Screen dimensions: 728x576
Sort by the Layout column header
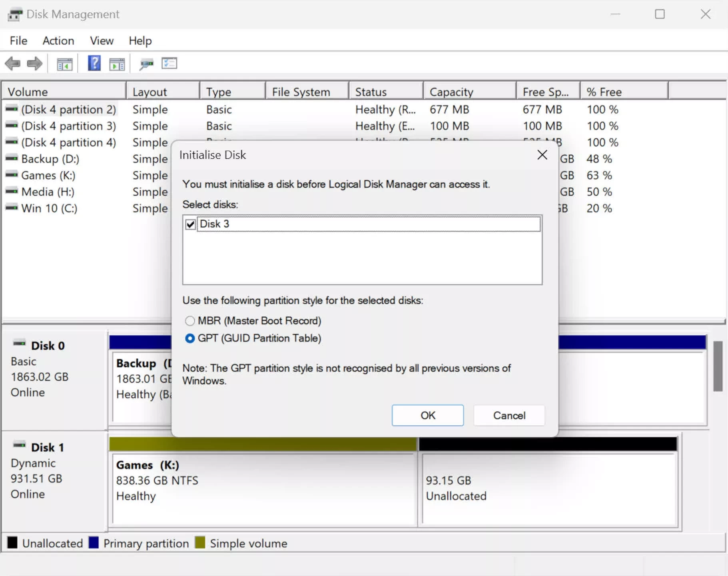[163, 92]
